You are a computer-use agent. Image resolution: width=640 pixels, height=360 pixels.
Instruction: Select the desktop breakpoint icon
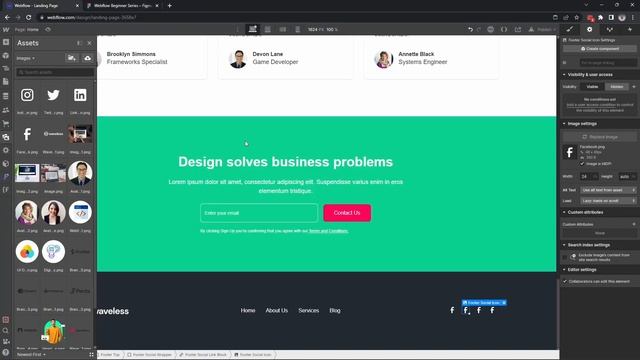click(253, 29)
